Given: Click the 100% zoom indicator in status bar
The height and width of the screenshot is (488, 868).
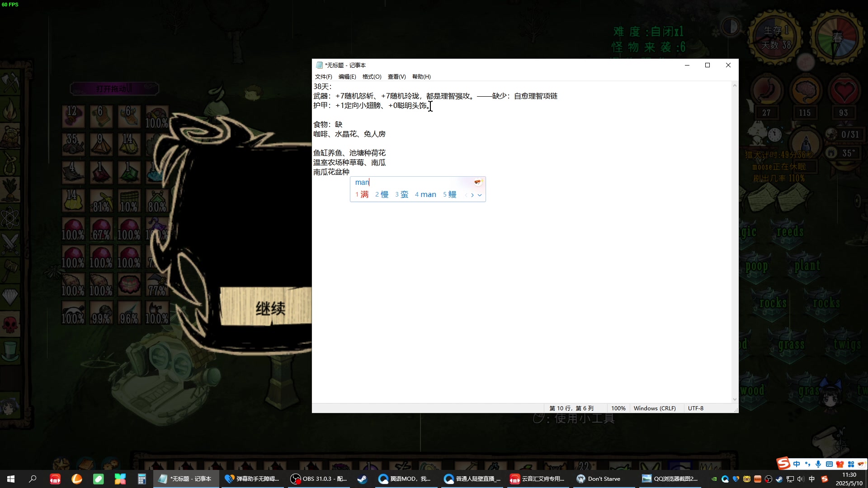Looking at the screenshot, I should click(x=618, y=408).
